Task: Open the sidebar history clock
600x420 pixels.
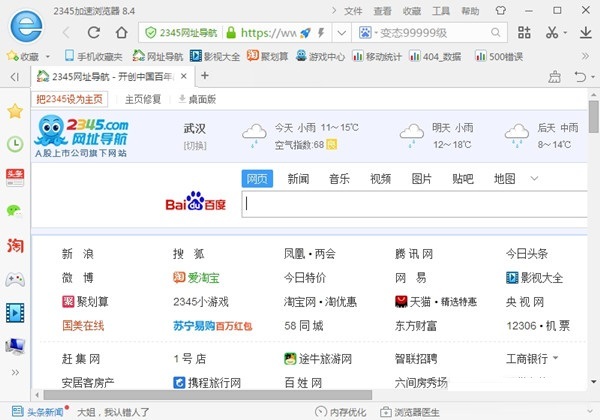Action: 15,144
